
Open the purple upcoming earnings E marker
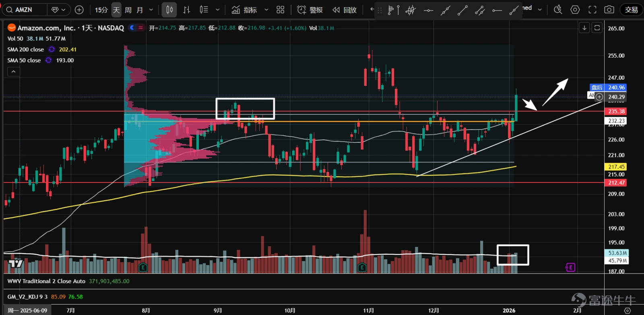(570, 267)
